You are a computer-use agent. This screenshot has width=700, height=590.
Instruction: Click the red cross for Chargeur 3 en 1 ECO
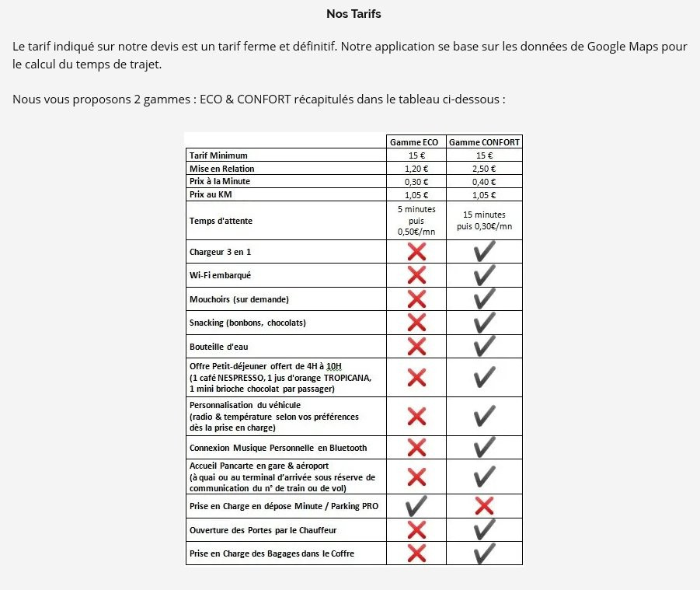click(416, 252)
